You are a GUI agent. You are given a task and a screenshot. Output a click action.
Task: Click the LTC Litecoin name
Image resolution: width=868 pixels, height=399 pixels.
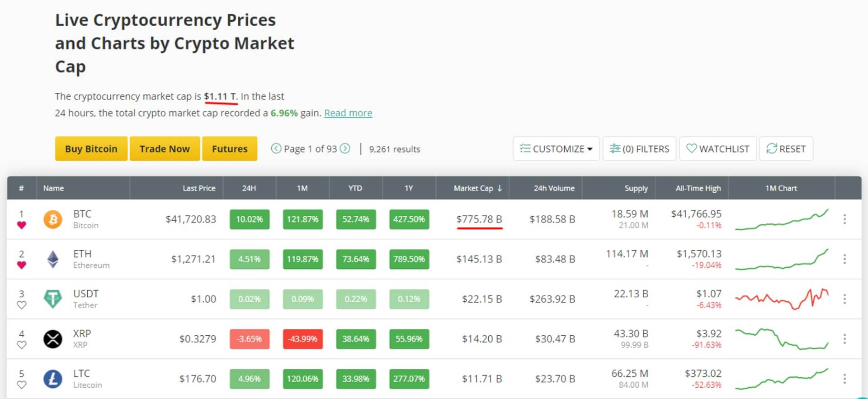click(x=88, y=379)
